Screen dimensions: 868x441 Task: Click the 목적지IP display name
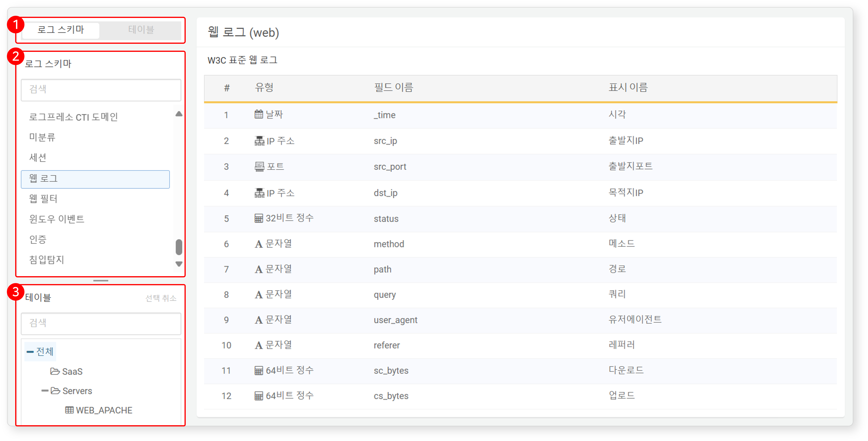[626, 192]
